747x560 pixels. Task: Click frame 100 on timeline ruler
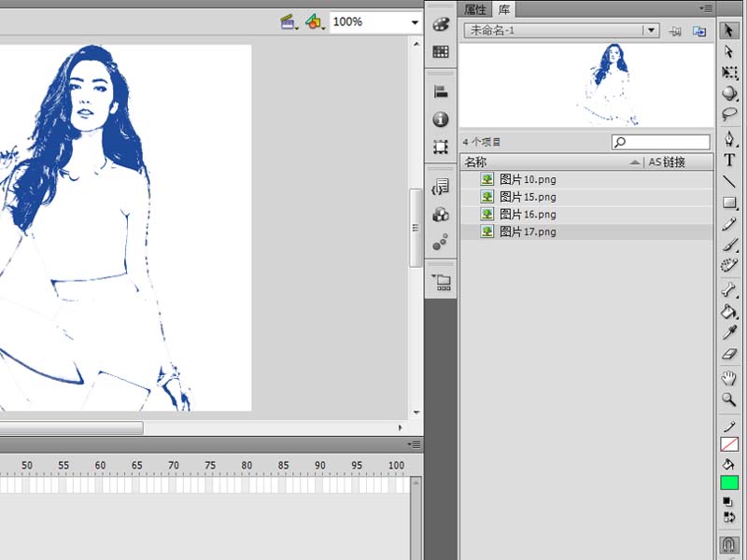pyautogui.click(x=396, y=465)
